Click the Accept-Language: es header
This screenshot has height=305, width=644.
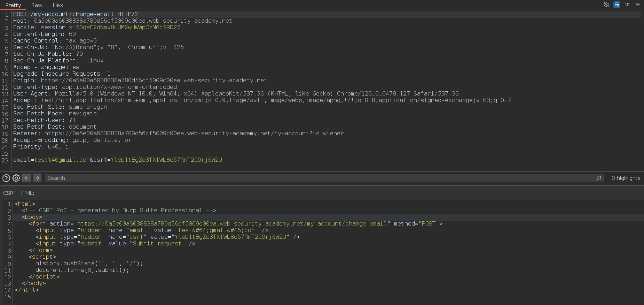click(46, 67)
